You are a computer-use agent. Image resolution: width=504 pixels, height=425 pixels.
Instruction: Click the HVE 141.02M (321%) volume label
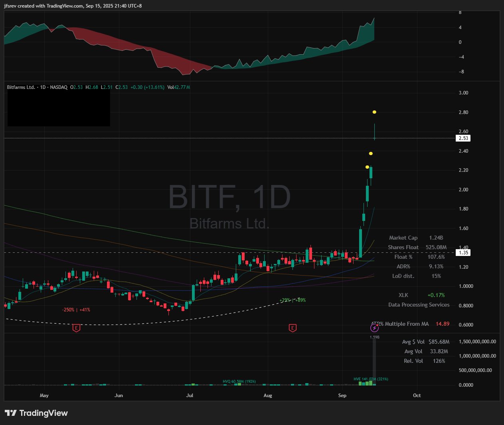click(x=371, y=379)
